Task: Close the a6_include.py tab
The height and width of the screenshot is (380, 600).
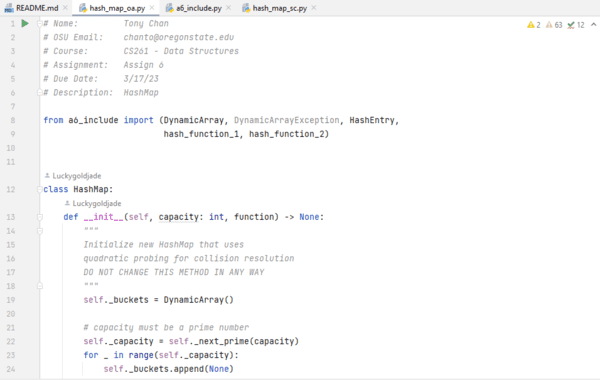Action: pyautogui.click(x=228, y=8)
